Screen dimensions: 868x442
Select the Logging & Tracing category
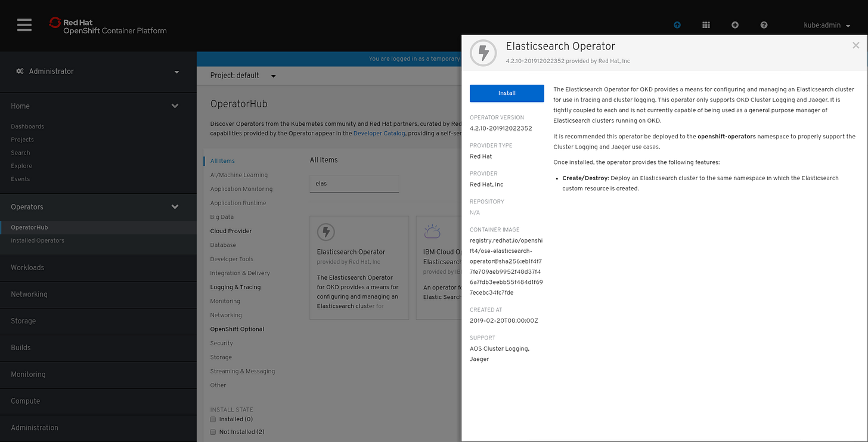click(x=235, y=287)
